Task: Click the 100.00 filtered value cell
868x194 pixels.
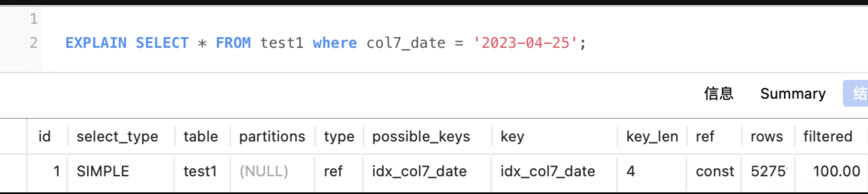Action: (x=836, y=172)
